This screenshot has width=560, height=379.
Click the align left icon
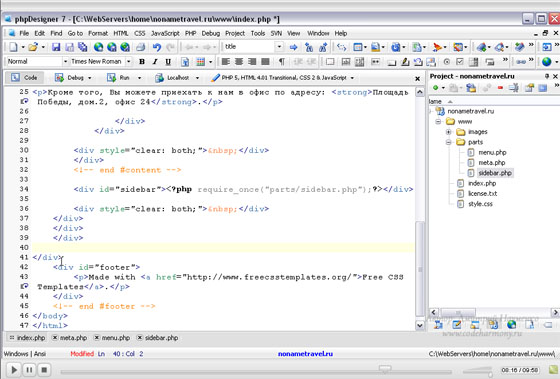click(225, 62)
